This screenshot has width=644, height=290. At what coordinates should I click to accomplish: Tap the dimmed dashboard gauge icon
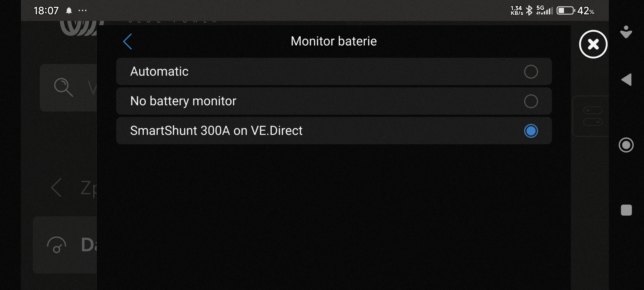pyautogui.click(x=57, y=245)
